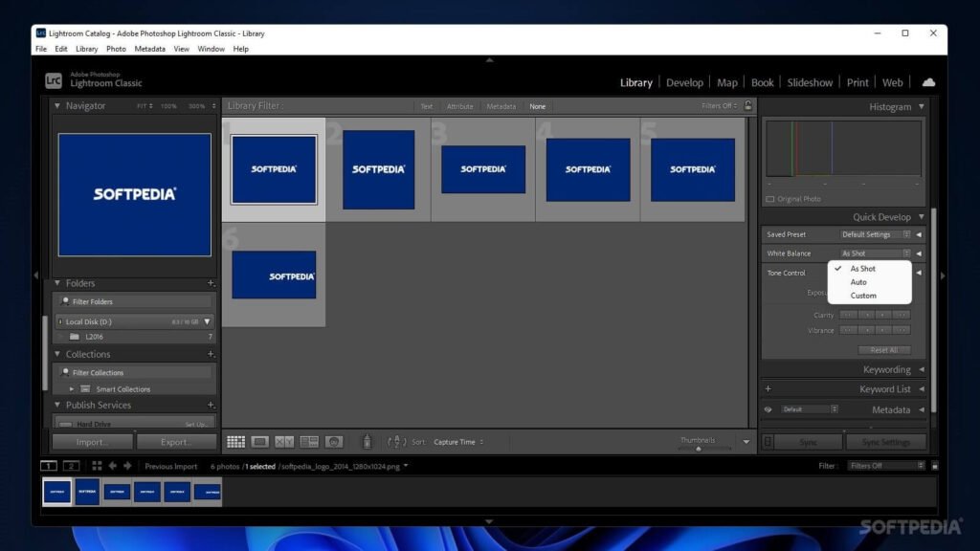Open the Metadata menu in menu bar

click(149, 49)
